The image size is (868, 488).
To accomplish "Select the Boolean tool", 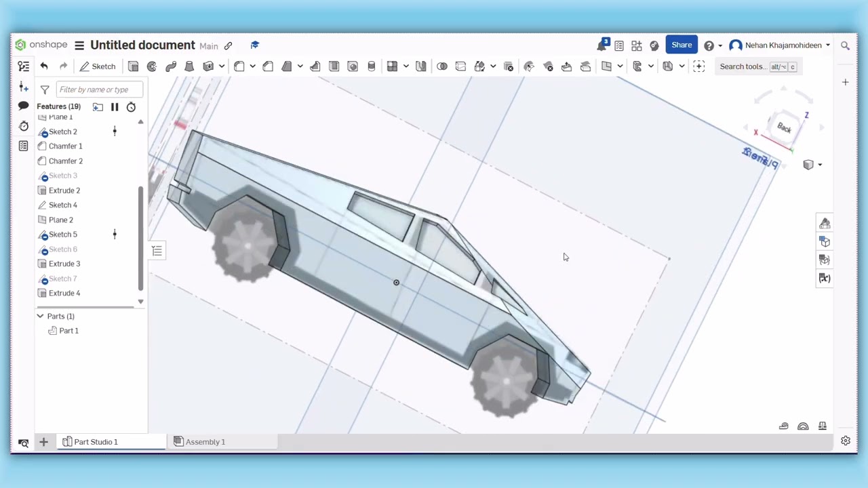I will click(442, 66).
